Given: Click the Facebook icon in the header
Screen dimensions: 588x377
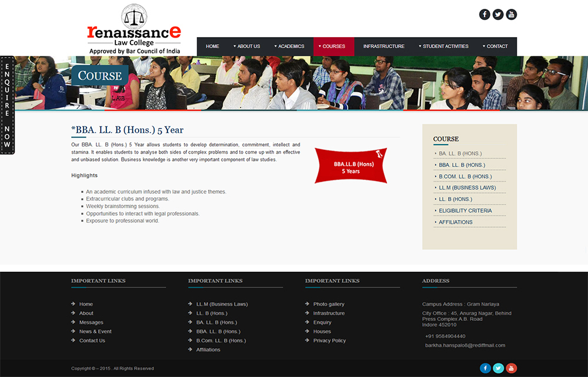Looking at the screenshot, I should tap(485, 15).
